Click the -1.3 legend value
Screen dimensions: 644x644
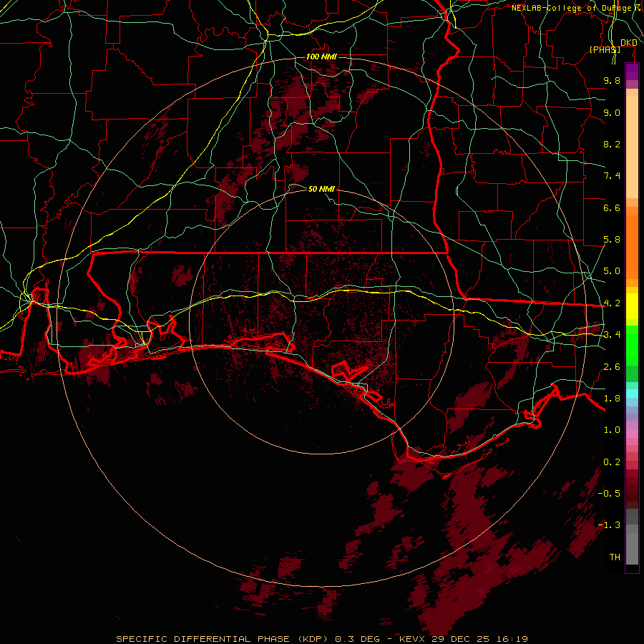point(609,525)
